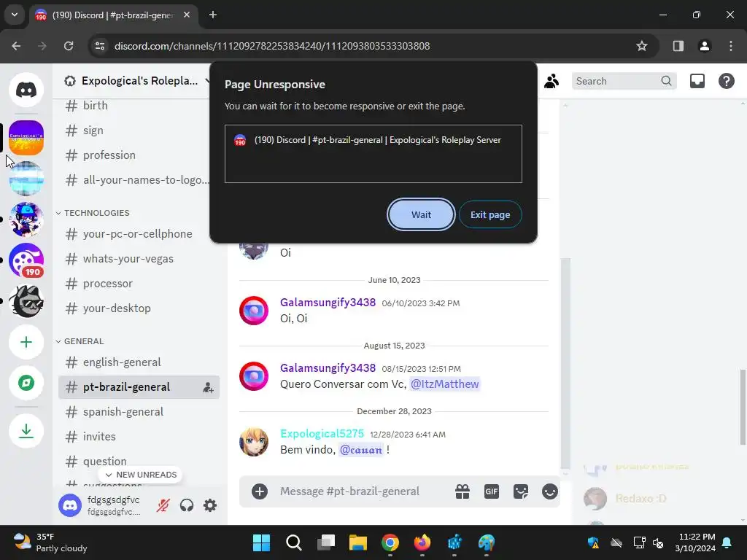Open Chrome profile icon
This screenshot has height=560, width=747.
pos(704,46)
